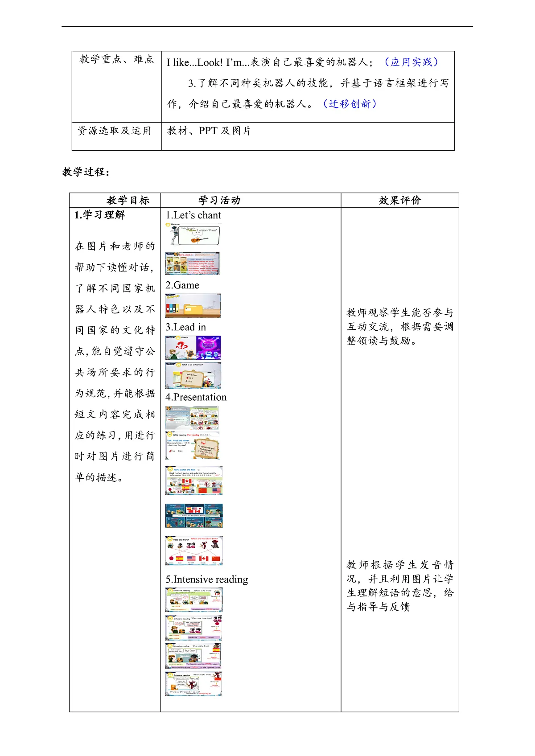The width and height of the screenshot is (535, 756).
Task: Click the '效果评价' column header
Action: pyautogui.click(x=400, y=201)
